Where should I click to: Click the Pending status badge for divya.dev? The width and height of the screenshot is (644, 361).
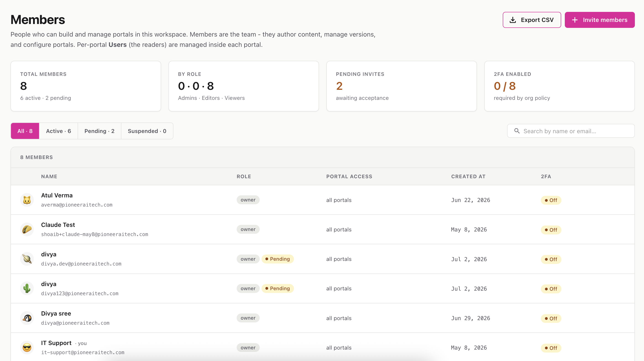(x=277, y=259)
